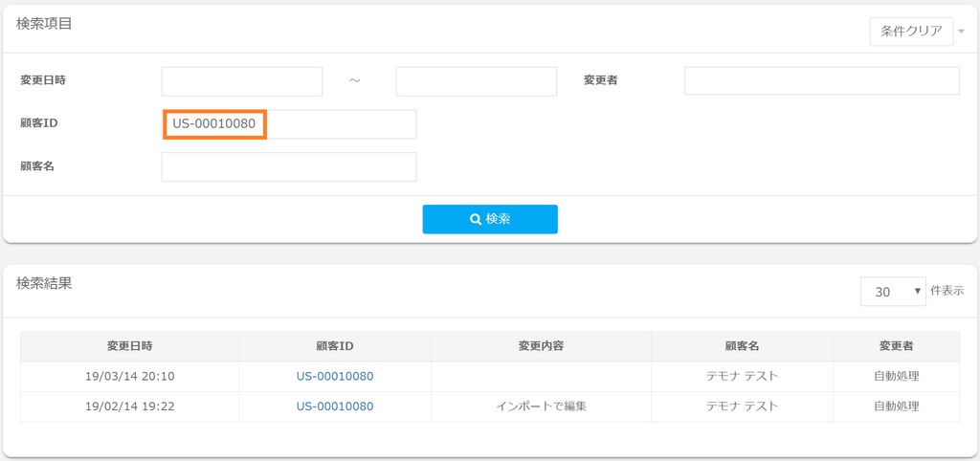Select the 19/03/14 20:10 date cell
The image size is (980, 461).
point(129,377)
